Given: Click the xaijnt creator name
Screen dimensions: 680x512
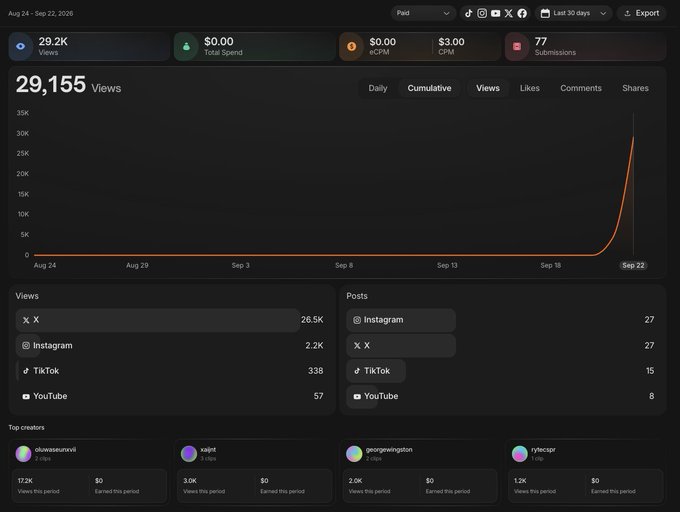Looking at the screenshot, I should pyautogui.click(x=208, y=450).
